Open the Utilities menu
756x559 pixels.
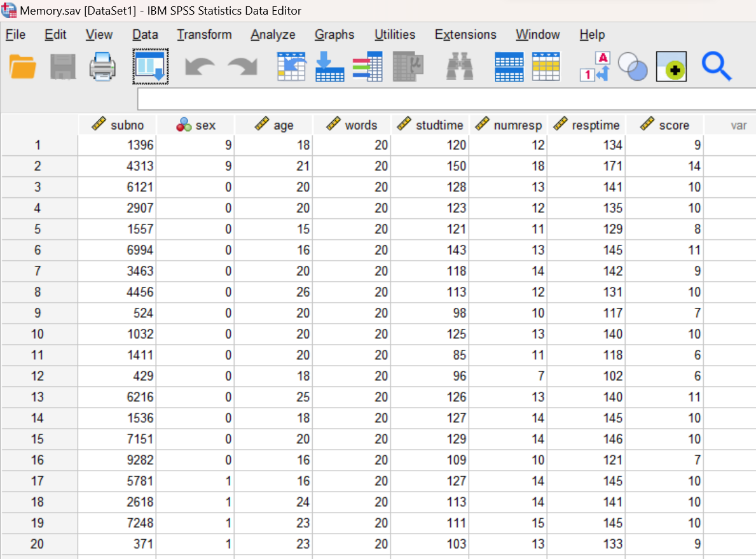click(x=395, y=35)
